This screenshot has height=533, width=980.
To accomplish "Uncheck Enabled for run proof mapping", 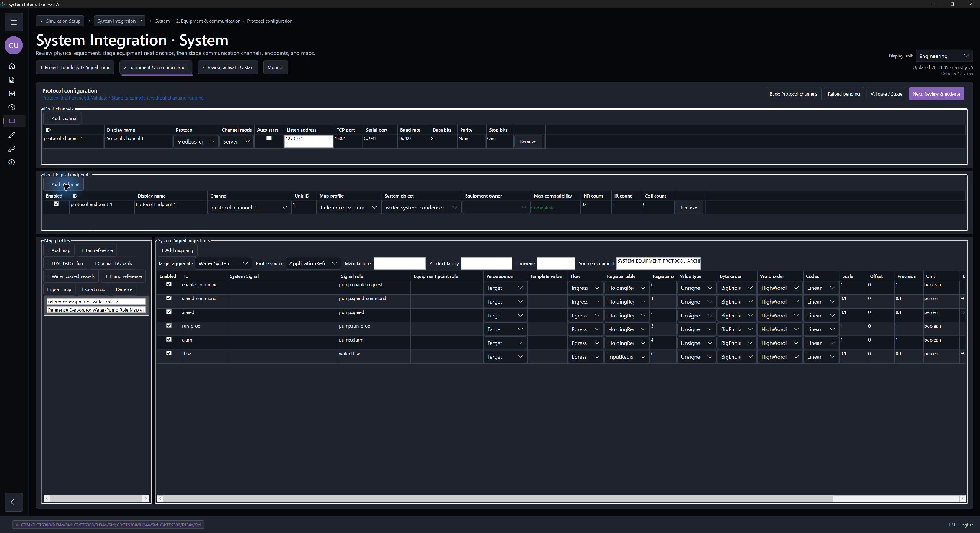I will 168,326.
